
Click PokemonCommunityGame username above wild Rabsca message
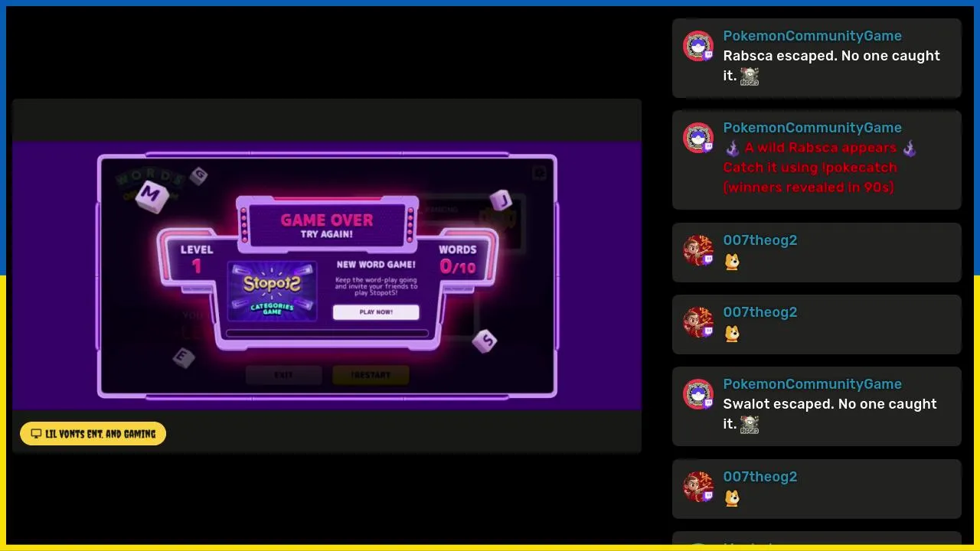click(812, 128)
